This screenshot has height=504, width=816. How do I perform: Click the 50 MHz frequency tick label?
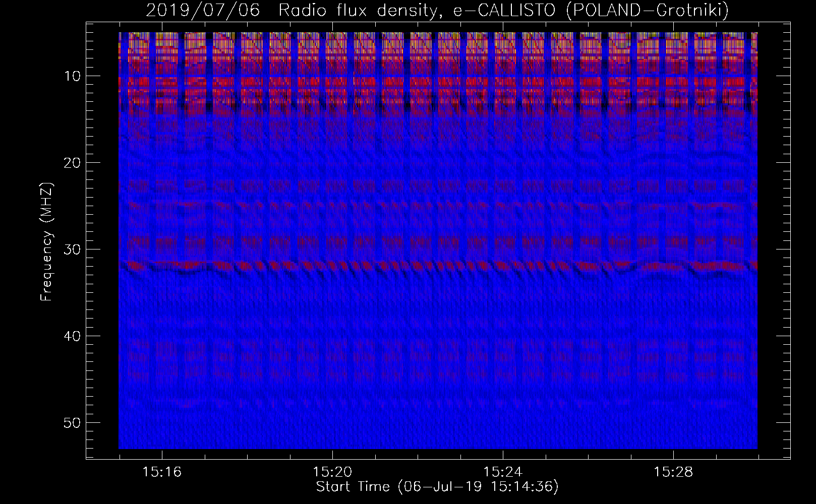pyautogui.click(x=73, y=423)
